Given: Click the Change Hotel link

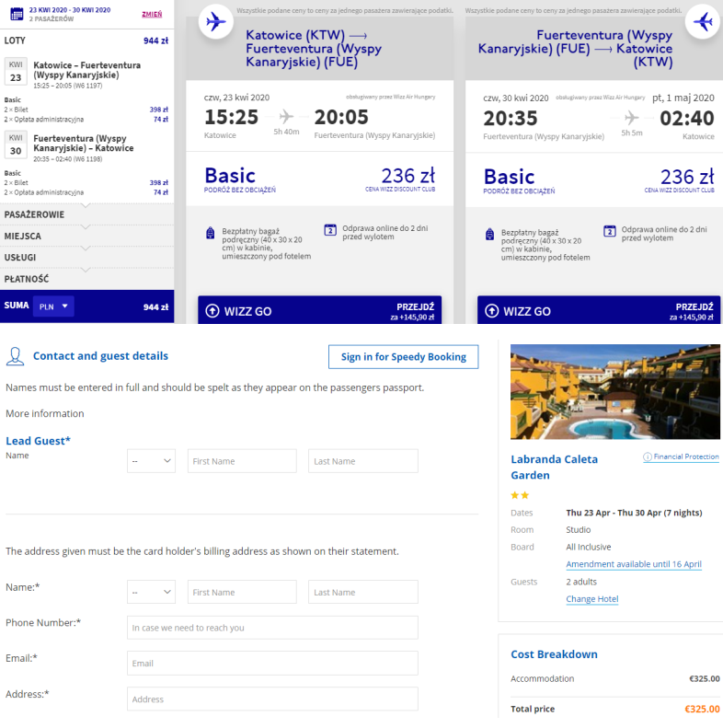Looking at the screenshot, I should pos(592,599).
